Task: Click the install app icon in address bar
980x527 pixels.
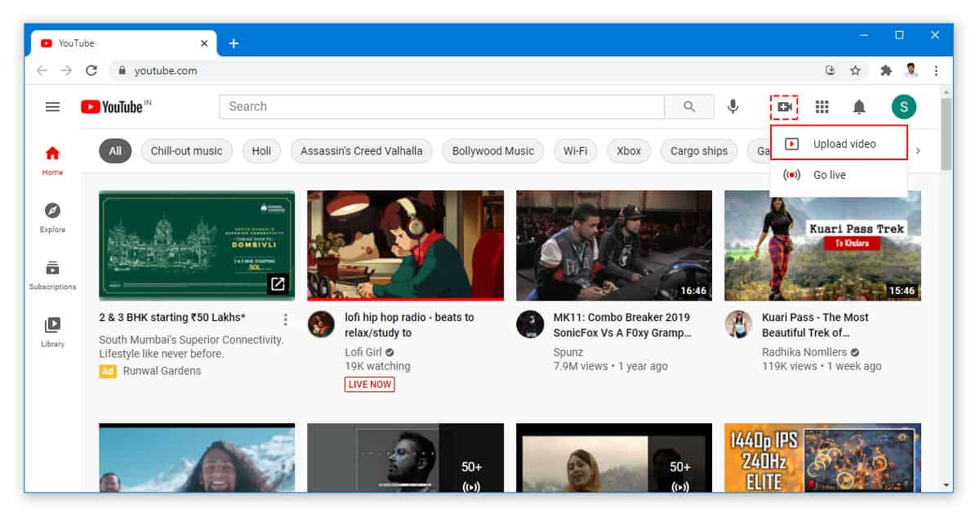Action: [831, 70]
